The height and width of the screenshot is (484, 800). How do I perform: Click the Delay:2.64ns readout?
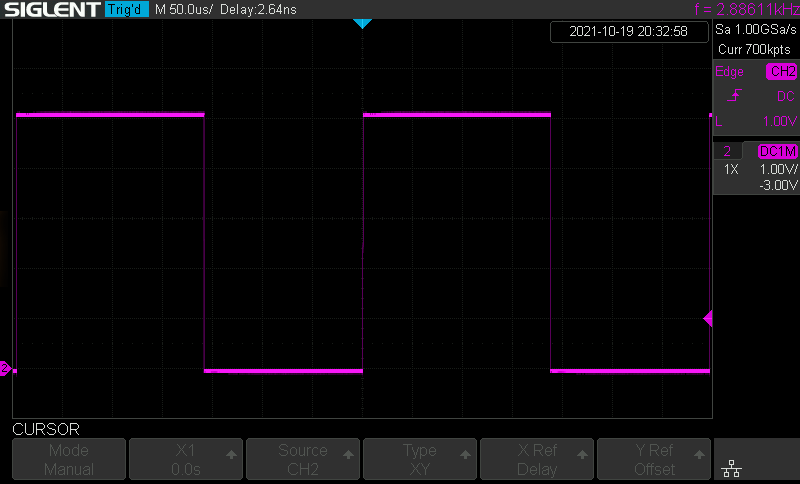258,9
